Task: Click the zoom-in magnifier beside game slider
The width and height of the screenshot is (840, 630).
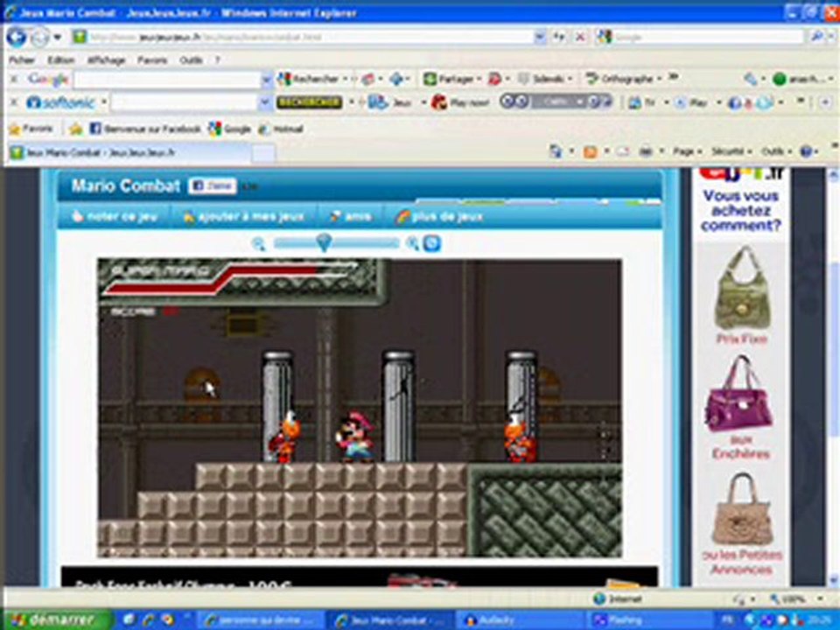Action: (x=412, y=244)
